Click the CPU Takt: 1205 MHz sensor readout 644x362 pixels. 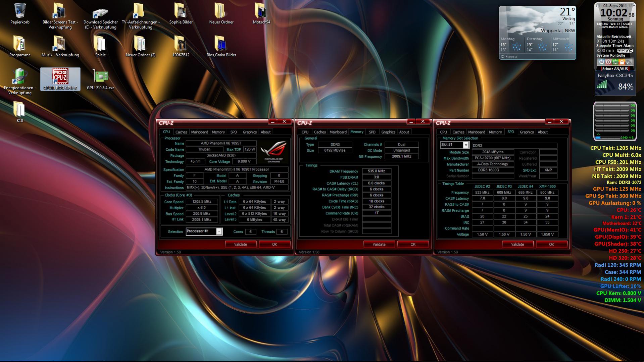coord(616,148)
